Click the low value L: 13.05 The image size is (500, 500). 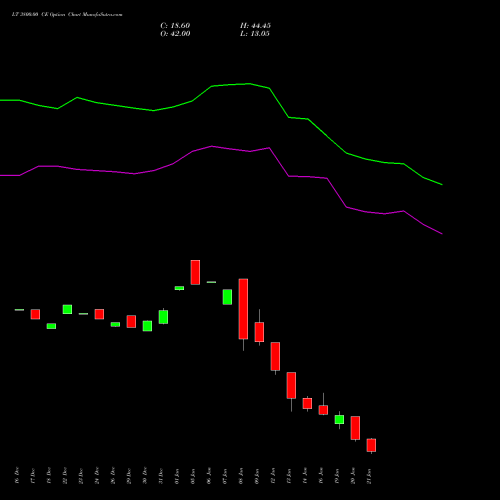pyautogui.click(x=255, y=34)
